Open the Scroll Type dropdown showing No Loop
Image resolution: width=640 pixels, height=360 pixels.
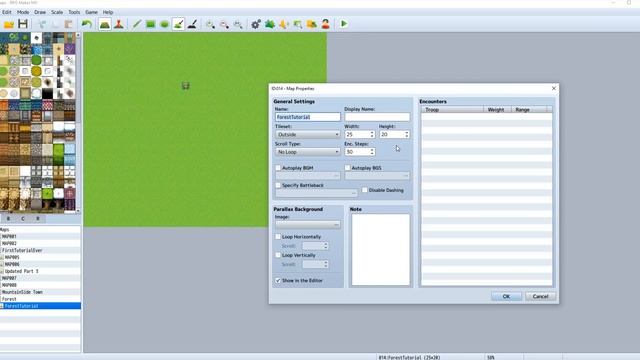point(307,152)
